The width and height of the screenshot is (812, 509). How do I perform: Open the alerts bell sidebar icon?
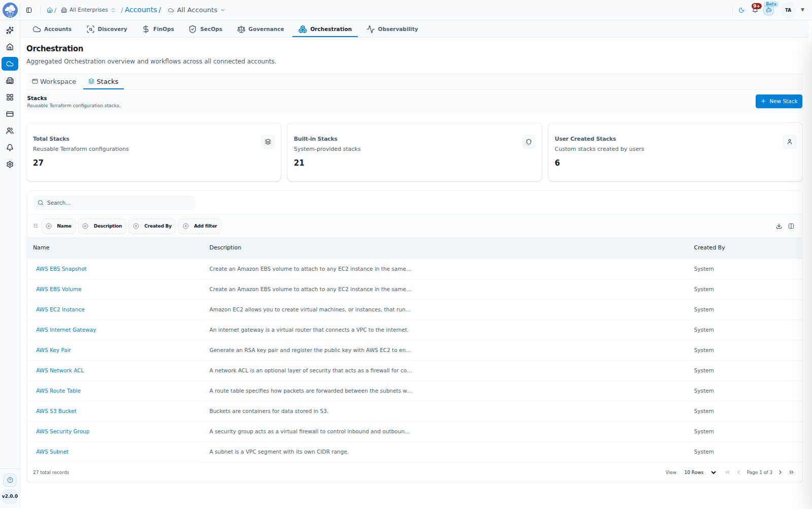(10, 148)
